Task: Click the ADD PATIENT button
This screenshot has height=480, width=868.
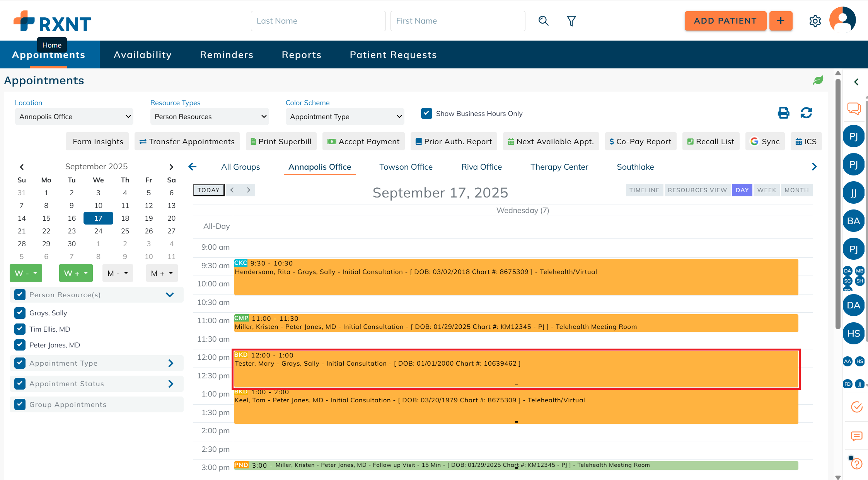Action: coord(725,21)
